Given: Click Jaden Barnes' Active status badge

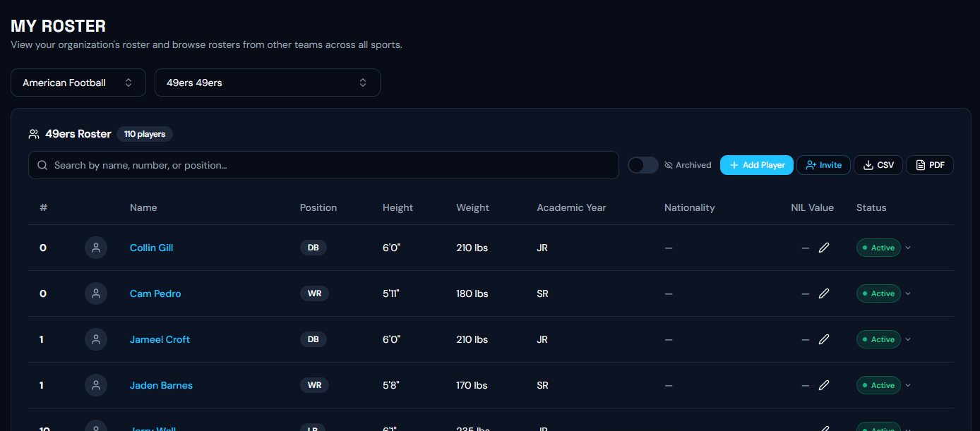Looking at the screenshot, I should [878, 385].
